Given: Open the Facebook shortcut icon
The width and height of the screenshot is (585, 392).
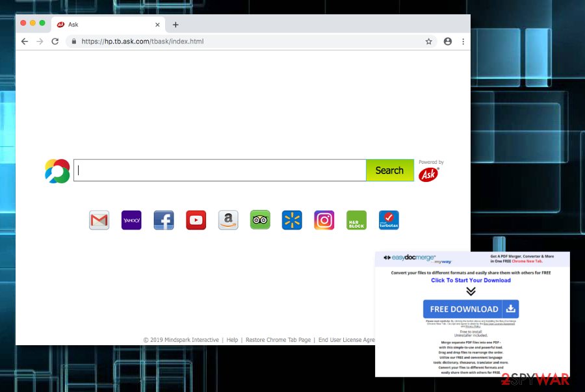Looking at the screenshot, I should click(164, 220).
